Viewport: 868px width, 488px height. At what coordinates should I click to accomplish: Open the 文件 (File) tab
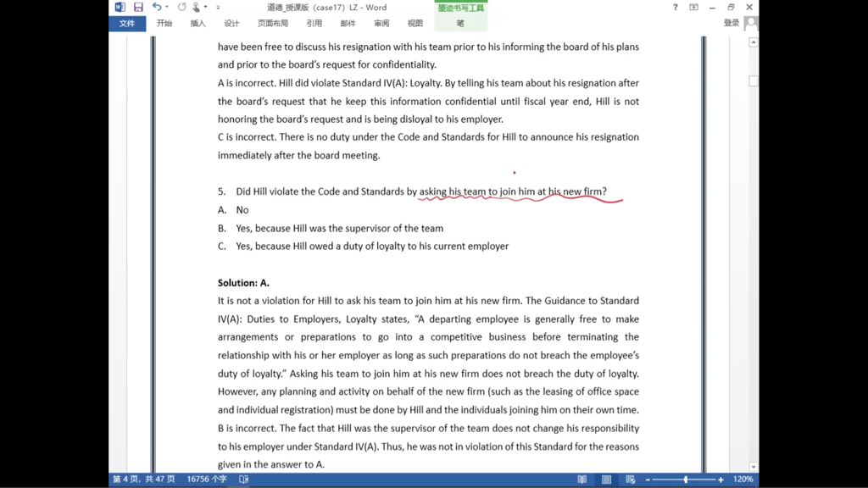pos(127,23)
